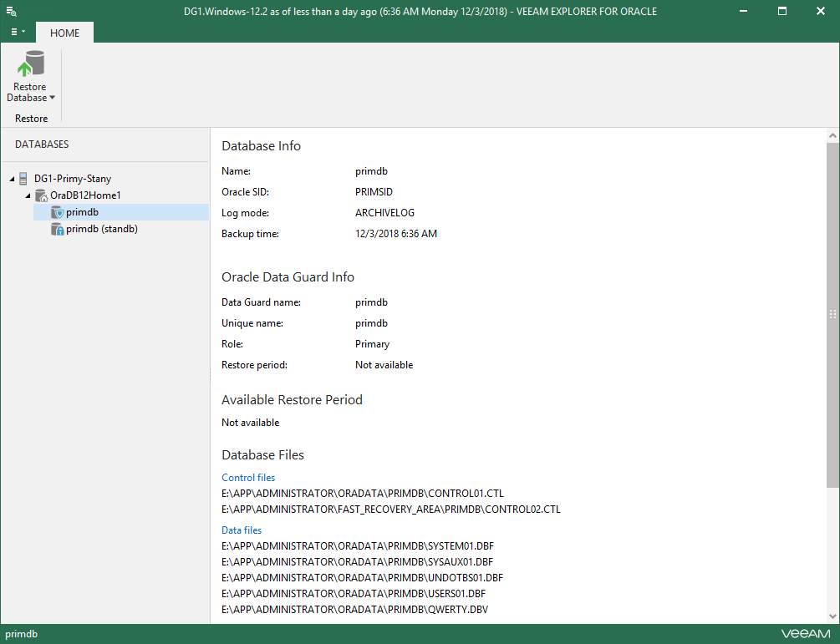Click the primdb database icon
Screen dimensions: 840x644
pos(58,212)
